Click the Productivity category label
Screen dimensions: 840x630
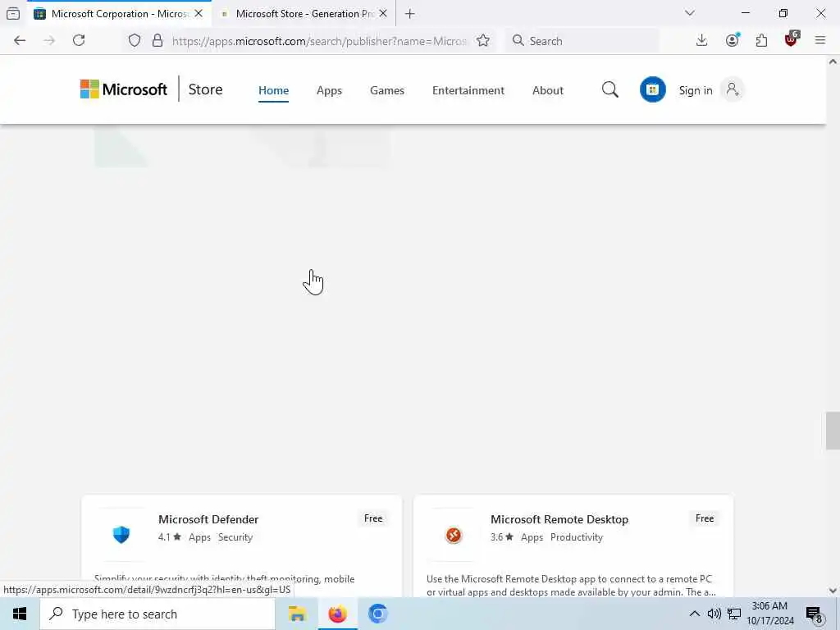[x=577, y=537]
